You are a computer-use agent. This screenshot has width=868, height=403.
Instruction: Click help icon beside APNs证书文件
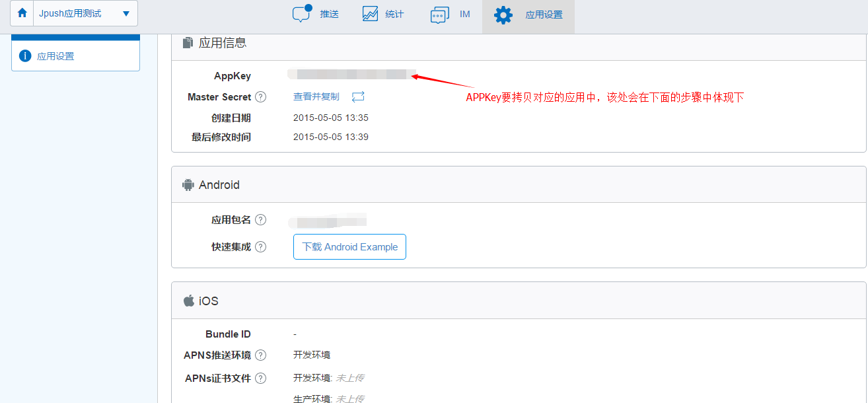click(x=261, y=379)
